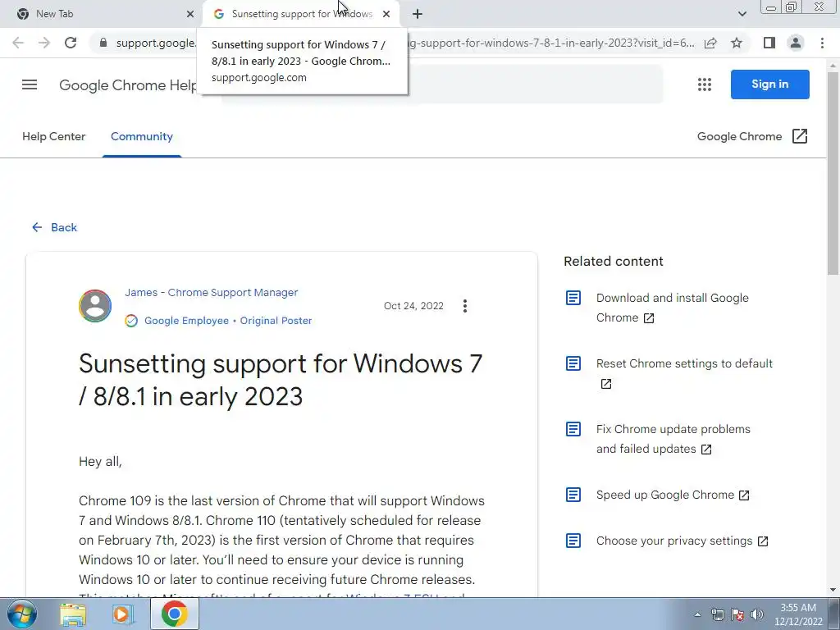The height and width of the screenshot is (630, 840).
Task: Toggle the browser side panel
Action: (x=769, y=43)
